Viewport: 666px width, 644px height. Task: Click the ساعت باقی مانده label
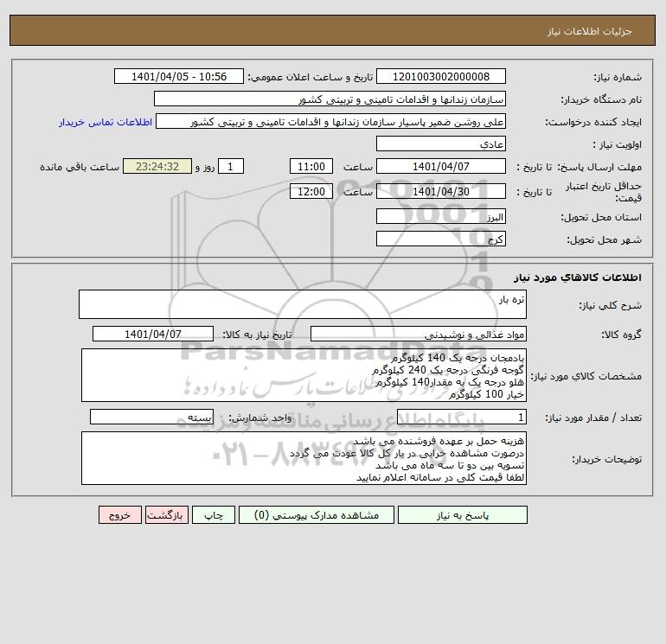point(80,167)
